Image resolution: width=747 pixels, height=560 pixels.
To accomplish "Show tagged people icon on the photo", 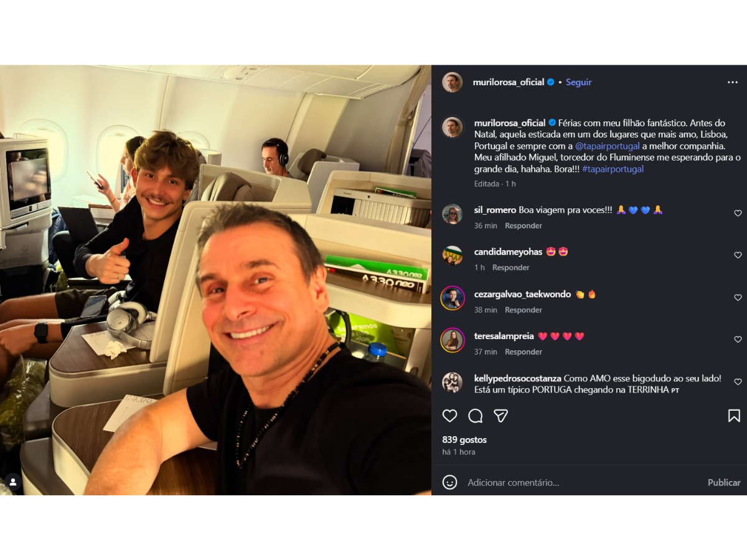I will (12, 482).
